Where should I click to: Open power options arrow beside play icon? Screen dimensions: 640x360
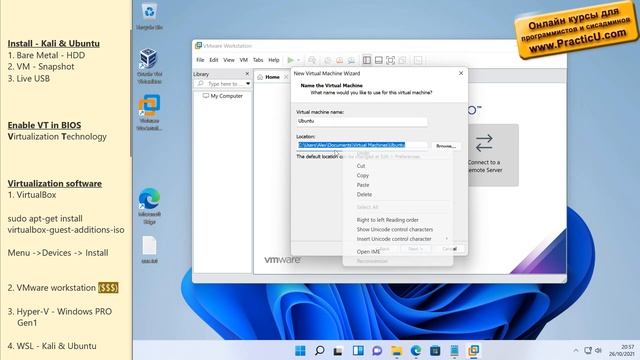[298, 60]
